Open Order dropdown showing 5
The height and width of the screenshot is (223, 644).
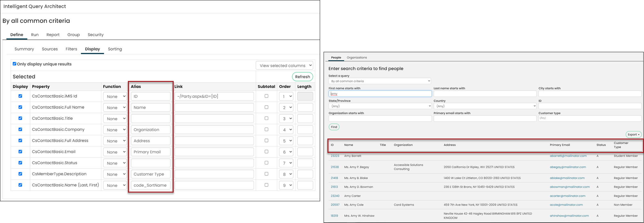pos(286,141)
